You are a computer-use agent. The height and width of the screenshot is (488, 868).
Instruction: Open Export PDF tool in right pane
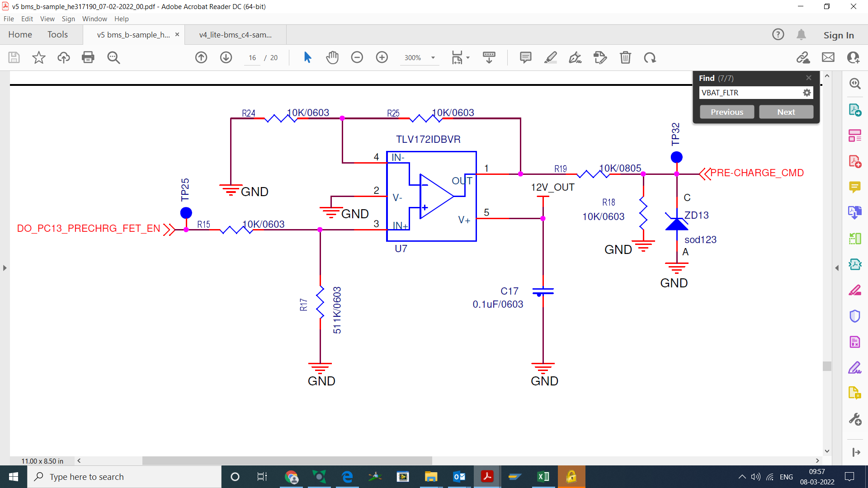tap(855, 109)
